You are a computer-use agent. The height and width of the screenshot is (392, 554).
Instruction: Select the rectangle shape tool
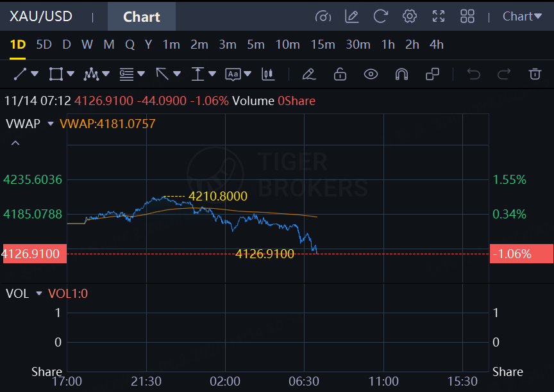click(56, 74)
